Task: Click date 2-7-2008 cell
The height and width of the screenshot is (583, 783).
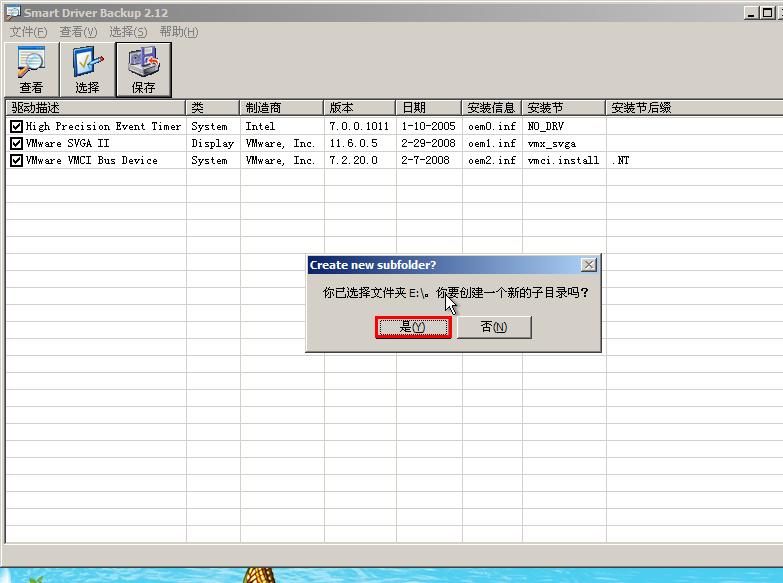Action: [425, 161]
